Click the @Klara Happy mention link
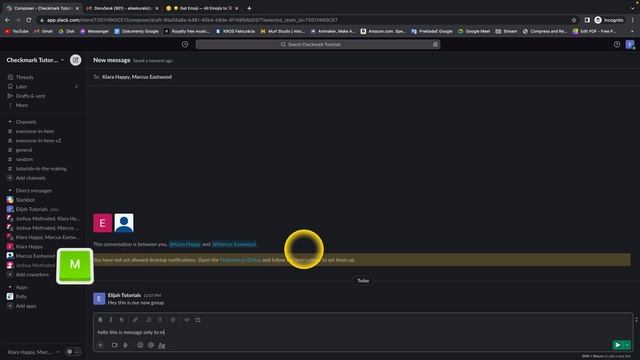640x360 pixels. (x=185, y=244)
